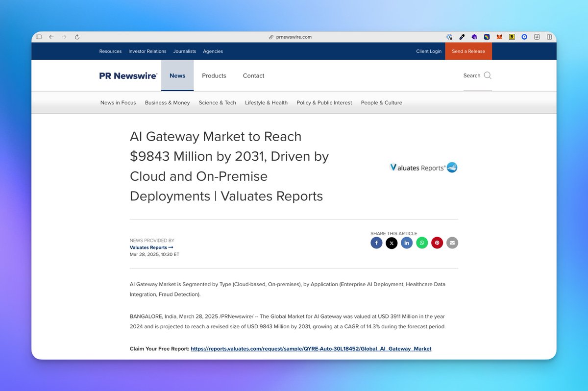Open Policy & Public Interest menu
Screen dimensions: 588x391
324,103
